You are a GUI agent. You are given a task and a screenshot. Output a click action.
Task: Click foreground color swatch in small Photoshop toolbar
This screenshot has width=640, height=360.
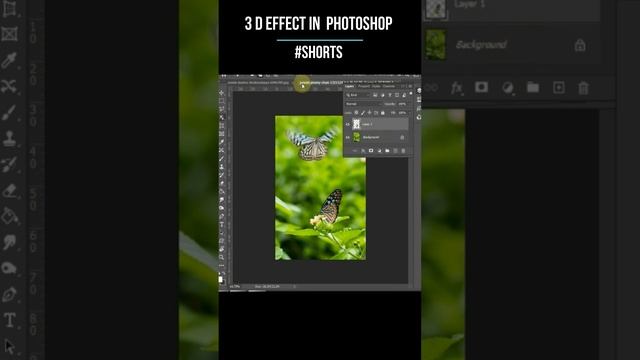click(x=220, y=279)
